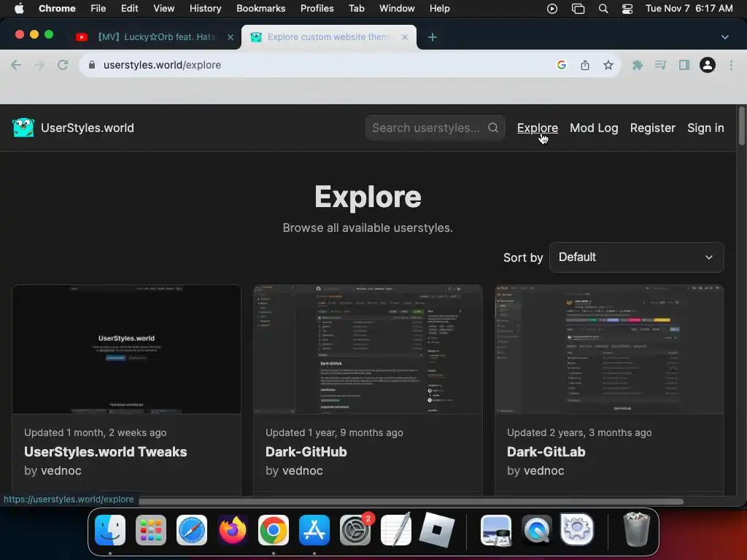Image resolution: width=747 pixels, height=560 pixels.
Task: Click the UserStyles.world gopher logo
Action: coord(23,128)
